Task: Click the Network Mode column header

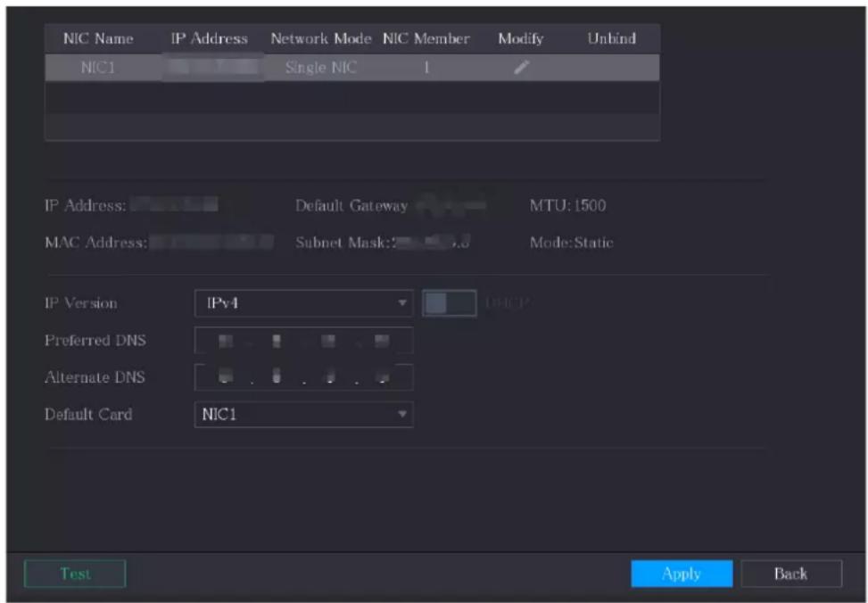Action: 320,38
